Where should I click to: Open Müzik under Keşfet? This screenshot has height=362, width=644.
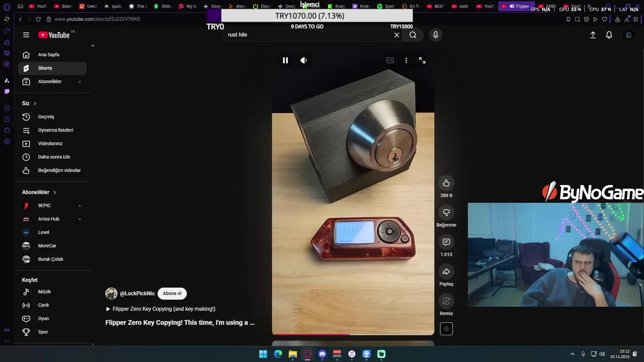click(x=52, y=292)
